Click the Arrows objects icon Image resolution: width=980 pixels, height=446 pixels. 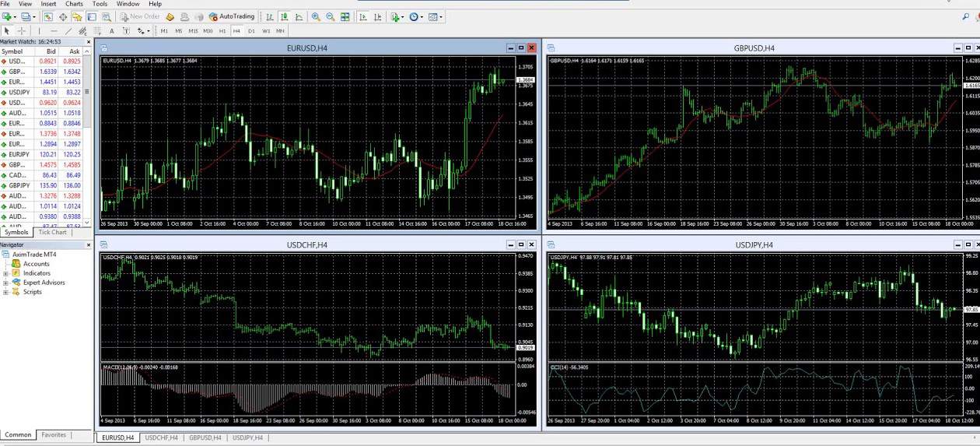click(x=141, y=31)
